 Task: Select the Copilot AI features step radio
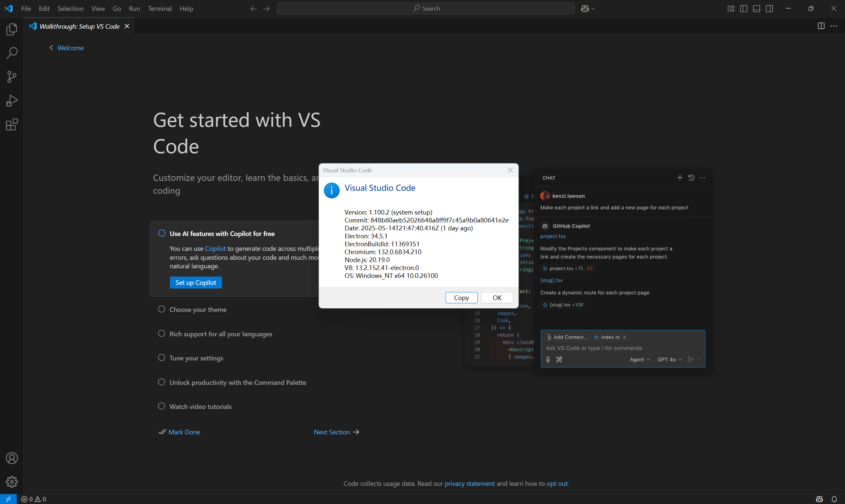click(x=162, y=233)
